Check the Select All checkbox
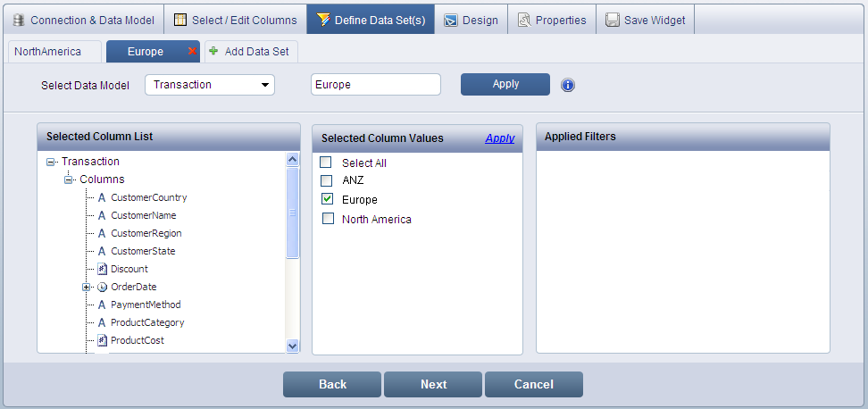This screenshot has width=868, height=409. tap(326, 163)
